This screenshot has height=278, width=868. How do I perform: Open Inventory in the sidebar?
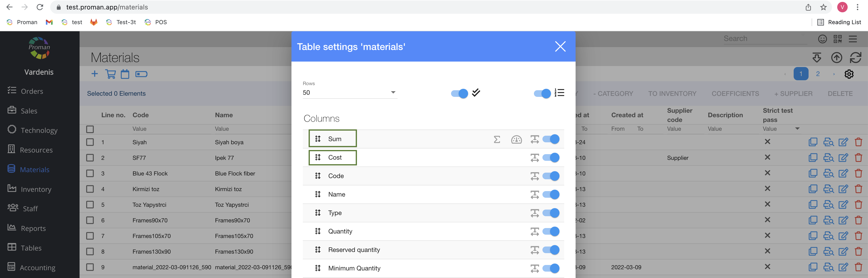[36, 189]
